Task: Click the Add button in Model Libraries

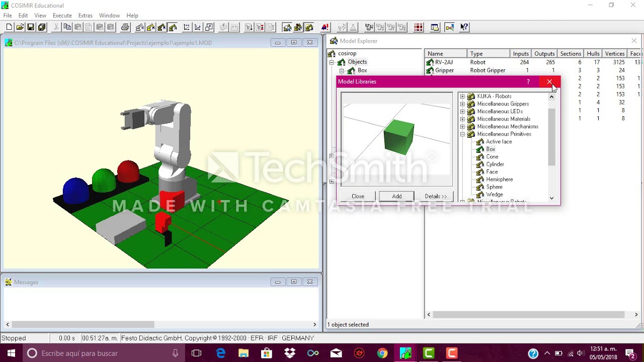Action: (397, 196)
